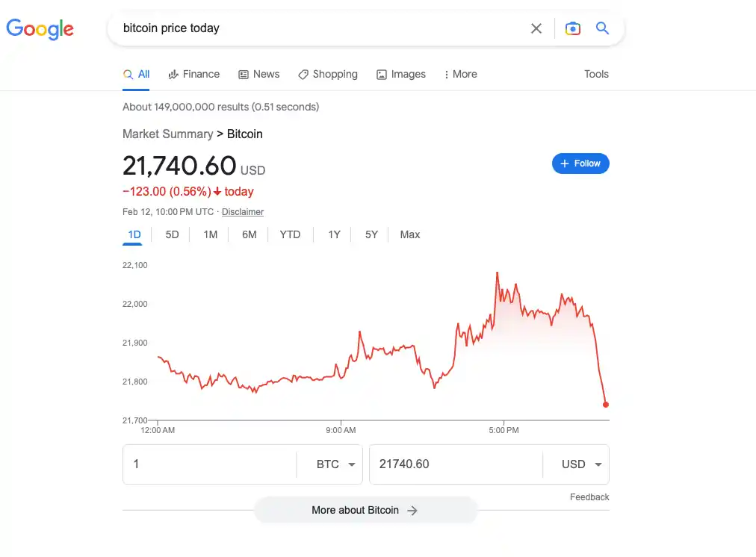Expand the More search options menu
Image resolution: width=756 pixels, height=557 pixels.
point(460,74)
